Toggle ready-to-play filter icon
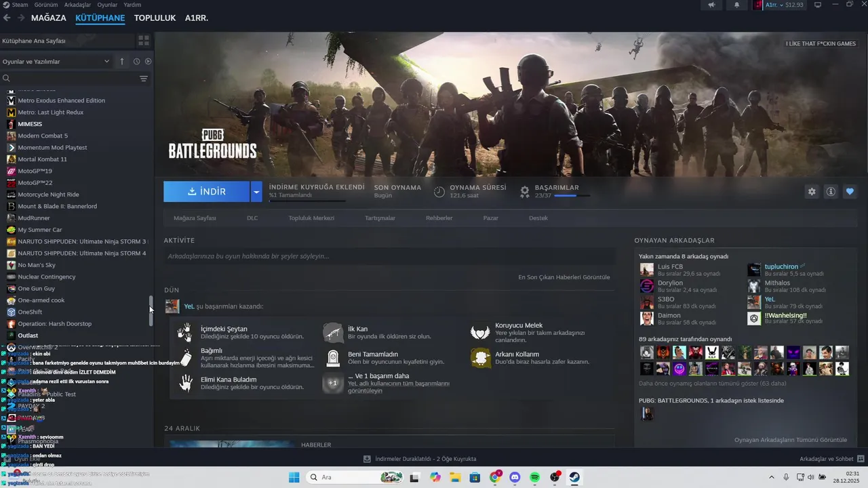 tap(148, 62)
